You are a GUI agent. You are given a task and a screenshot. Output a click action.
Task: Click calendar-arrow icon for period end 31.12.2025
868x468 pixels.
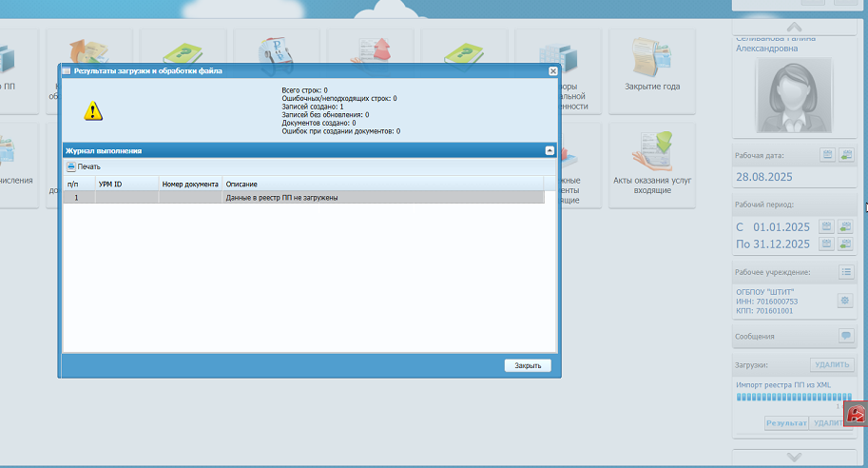coord(845,244)
